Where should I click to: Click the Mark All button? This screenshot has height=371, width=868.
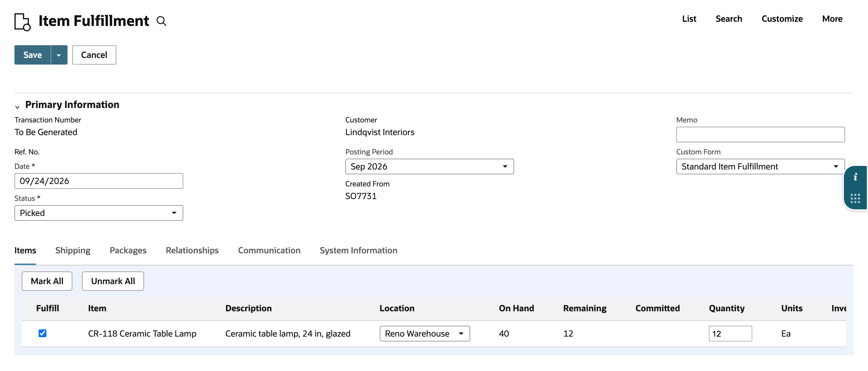coord(47,281)
